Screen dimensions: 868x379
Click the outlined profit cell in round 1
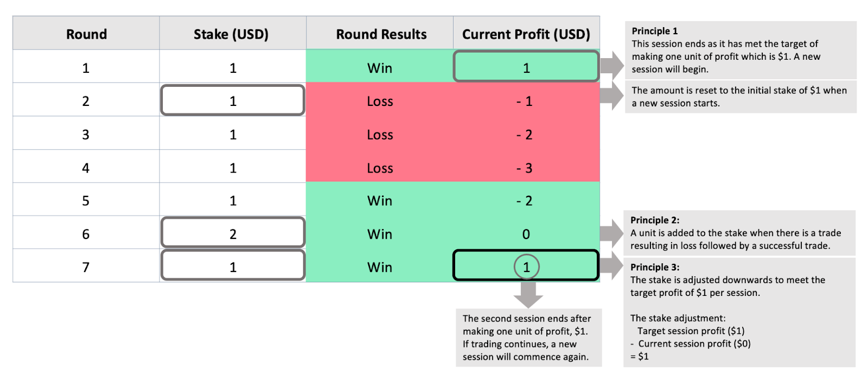click(x=526, y=66)
